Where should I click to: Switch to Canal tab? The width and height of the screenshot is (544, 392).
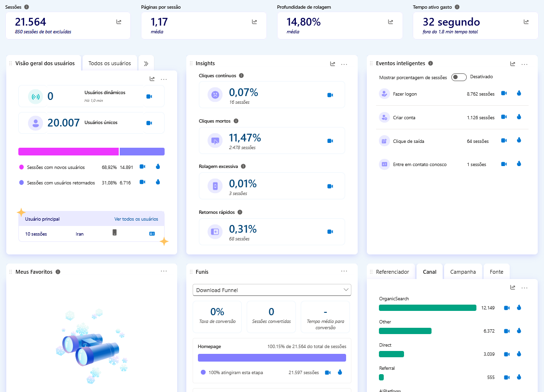[430, 272]
